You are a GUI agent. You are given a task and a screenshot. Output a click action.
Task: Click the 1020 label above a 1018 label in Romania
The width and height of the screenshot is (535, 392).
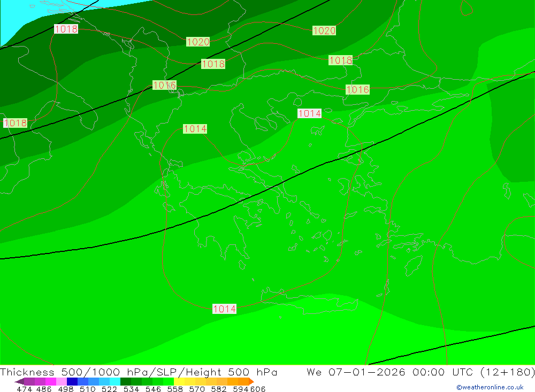click(324, 30)
